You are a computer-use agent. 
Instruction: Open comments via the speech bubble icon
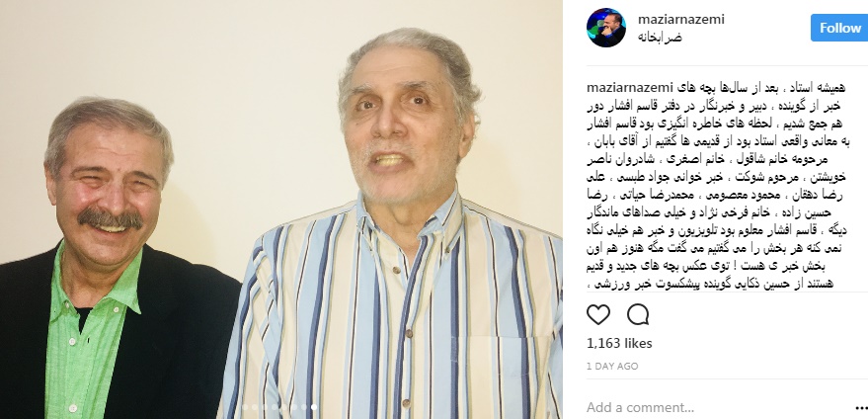pos(638,315)
